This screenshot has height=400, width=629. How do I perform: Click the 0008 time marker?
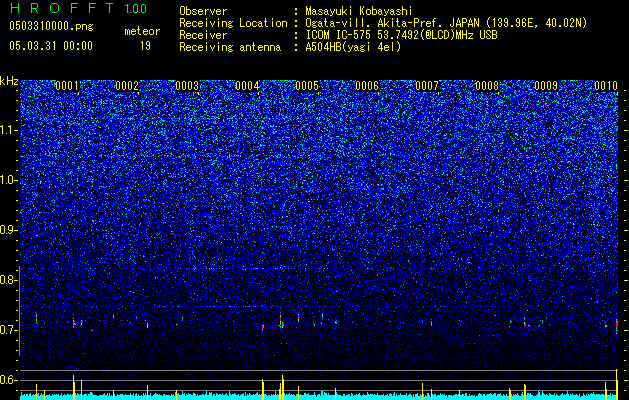pos(487,86)
